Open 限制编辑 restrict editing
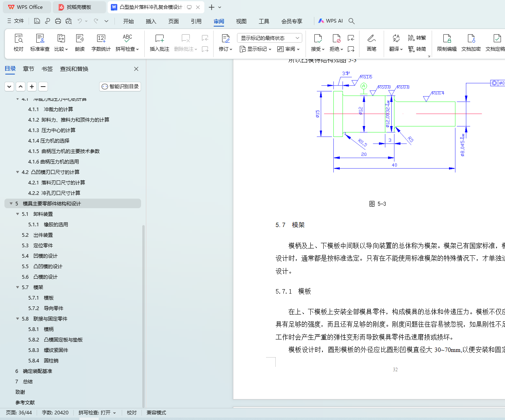 [x=447, y=43]
